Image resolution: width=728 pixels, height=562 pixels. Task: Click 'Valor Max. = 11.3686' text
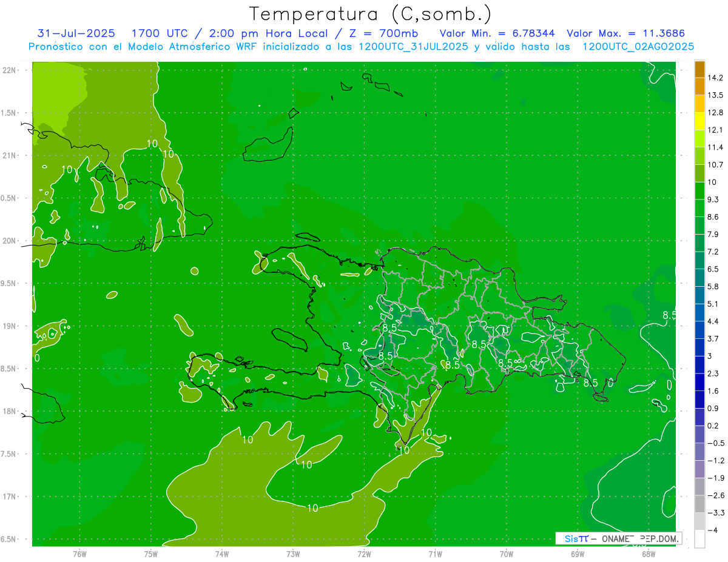(627, 33)
